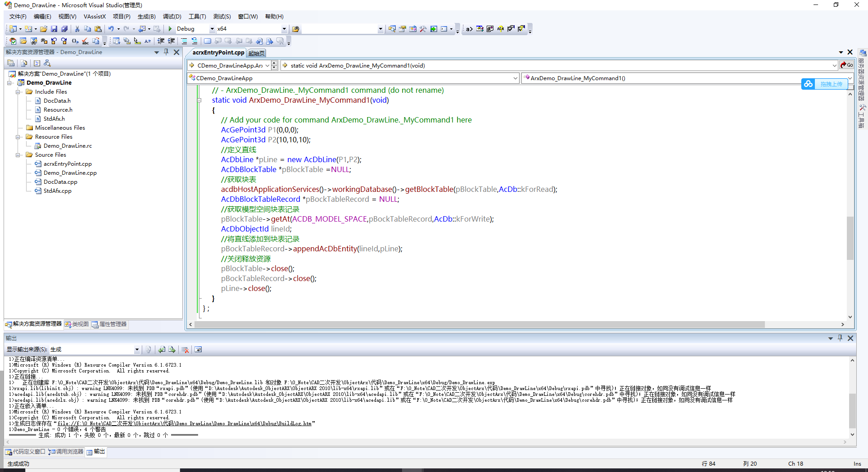Open the output source dropdown showing 生成

[137, 349]
